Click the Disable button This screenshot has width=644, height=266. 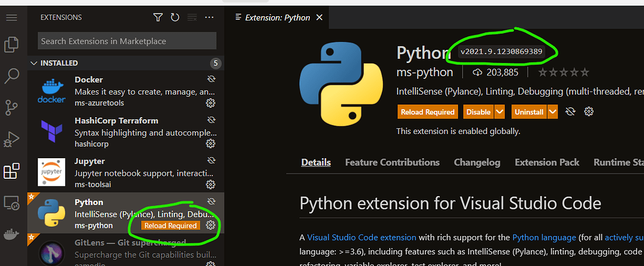pyautogui.click(x=478, y=112)
